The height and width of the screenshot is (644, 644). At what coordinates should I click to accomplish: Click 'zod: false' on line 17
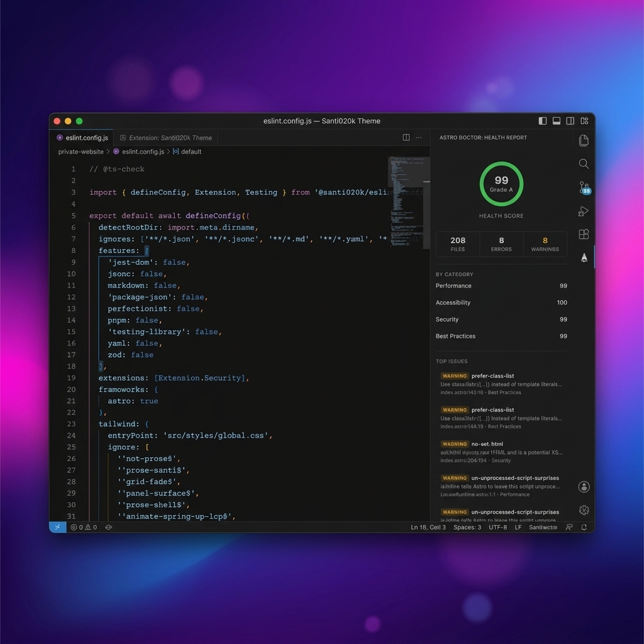(x=130, y=355)
